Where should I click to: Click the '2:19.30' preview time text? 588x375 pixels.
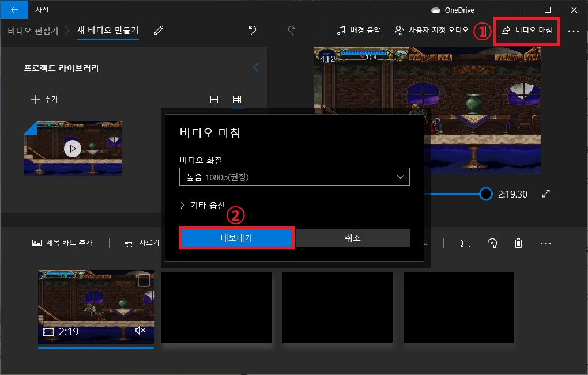[512, 194]
